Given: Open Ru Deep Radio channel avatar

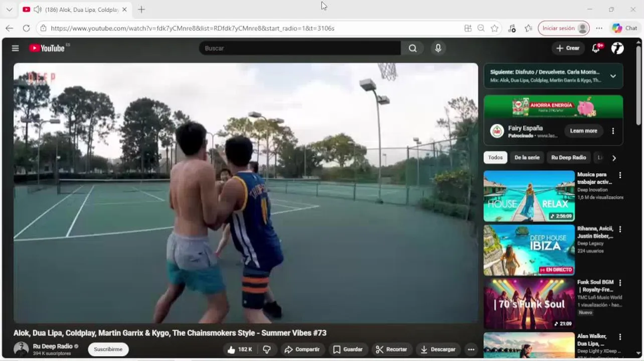Looking at the screenshot, I should pyautogui.click(x=21, y=349).
